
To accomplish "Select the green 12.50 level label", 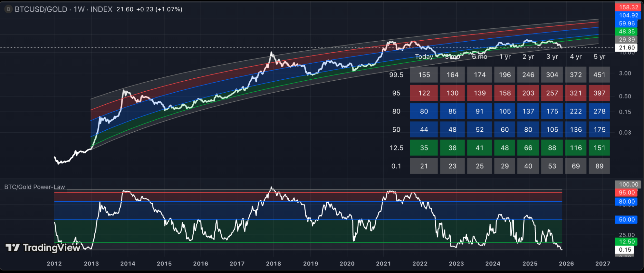I will tap(626, 242).
